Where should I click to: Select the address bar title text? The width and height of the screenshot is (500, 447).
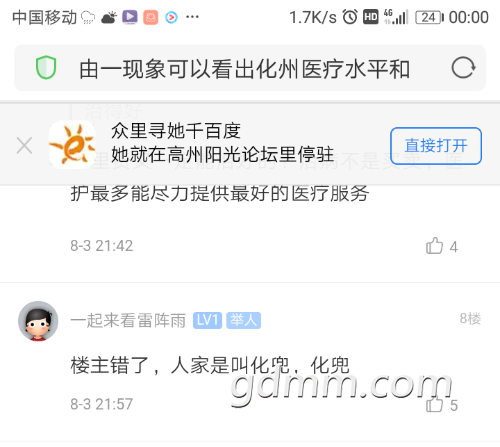click(x=244, y=69)
